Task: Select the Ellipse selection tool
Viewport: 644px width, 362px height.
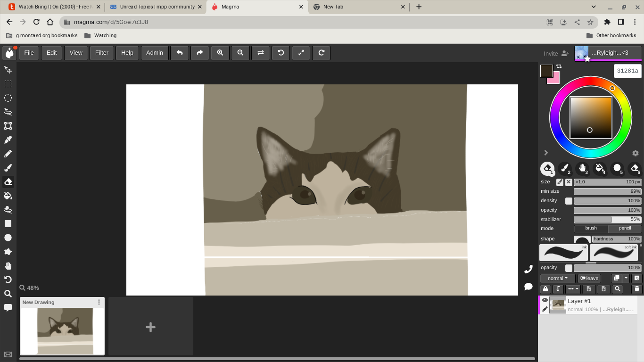Action: click(x=8, y=98)
